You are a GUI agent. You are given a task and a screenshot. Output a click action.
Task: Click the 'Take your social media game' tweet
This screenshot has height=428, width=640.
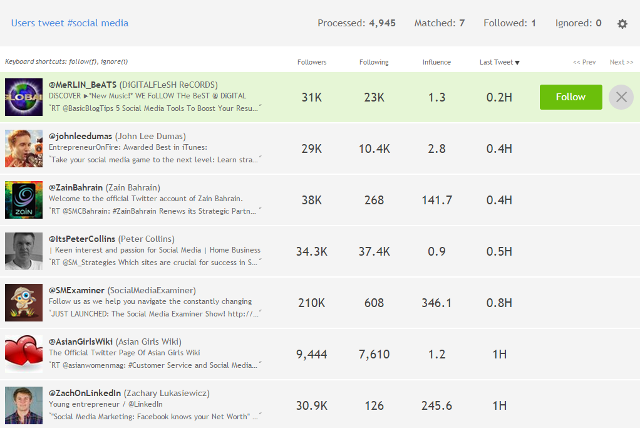155,160
